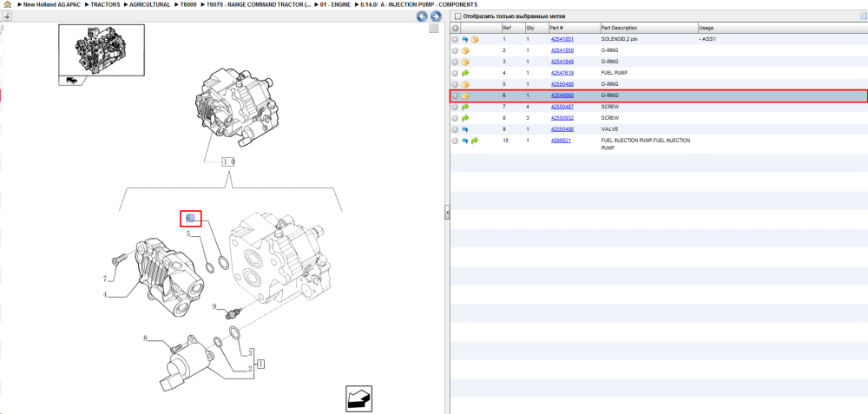Screen dimensions: 868x414
Task: Select callout 8 in the diagram
Action: coord(146,338)
